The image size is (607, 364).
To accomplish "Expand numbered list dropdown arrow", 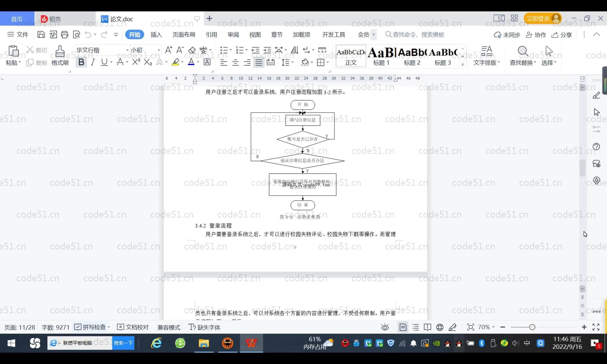I will point(246,50).
